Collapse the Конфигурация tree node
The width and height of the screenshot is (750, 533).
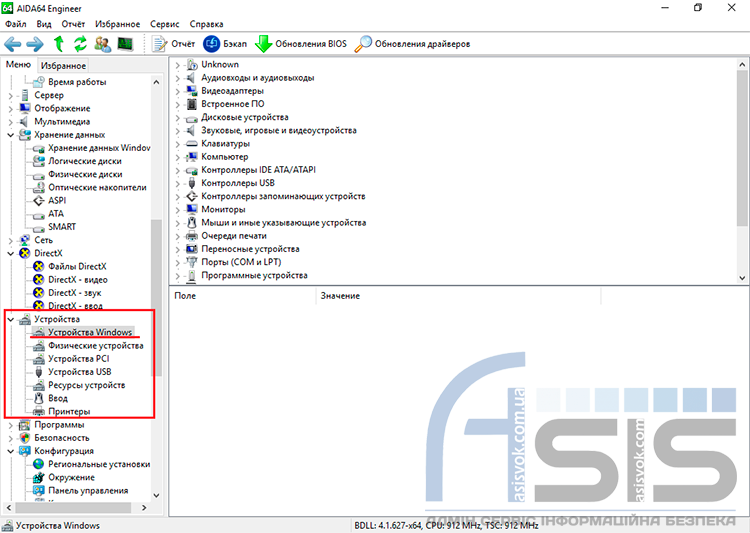11,451
